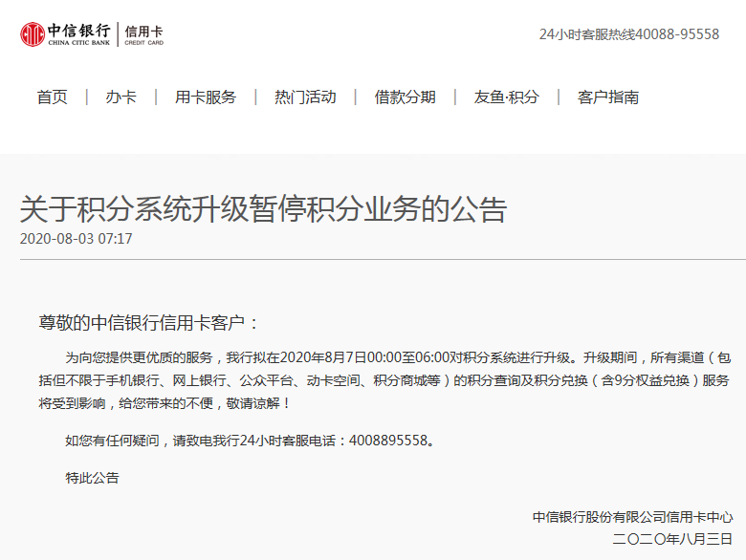Go to 热门活动 popular activities
746x560 pixels.
305,97
